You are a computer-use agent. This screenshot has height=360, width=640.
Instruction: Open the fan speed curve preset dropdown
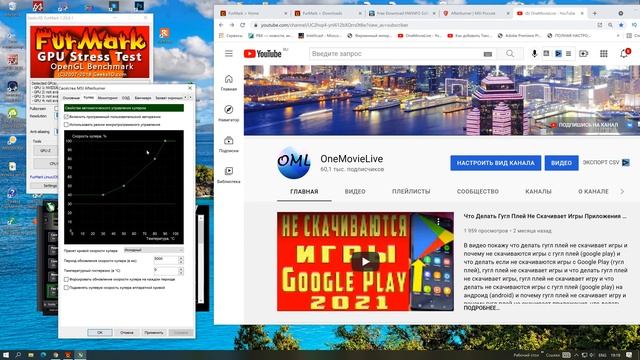[x=153, y=250]
